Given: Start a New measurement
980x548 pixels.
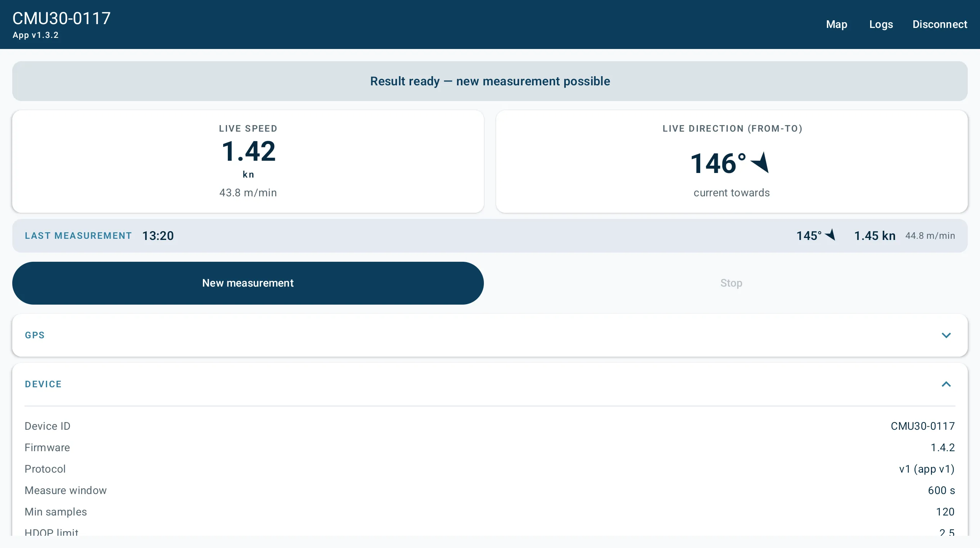Looking at the screenshot, I should tap(248, 283).
